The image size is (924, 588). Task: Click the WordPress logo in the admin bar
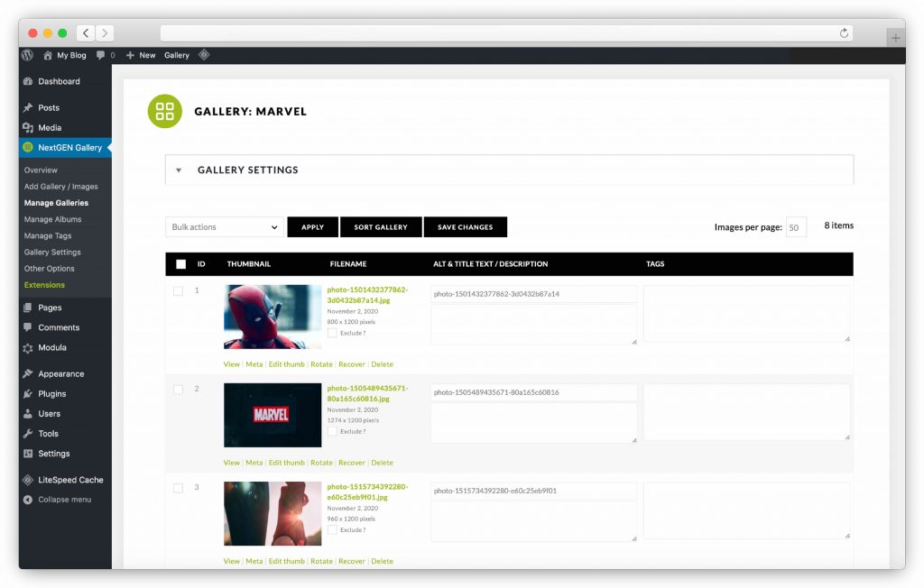(25, 55)
